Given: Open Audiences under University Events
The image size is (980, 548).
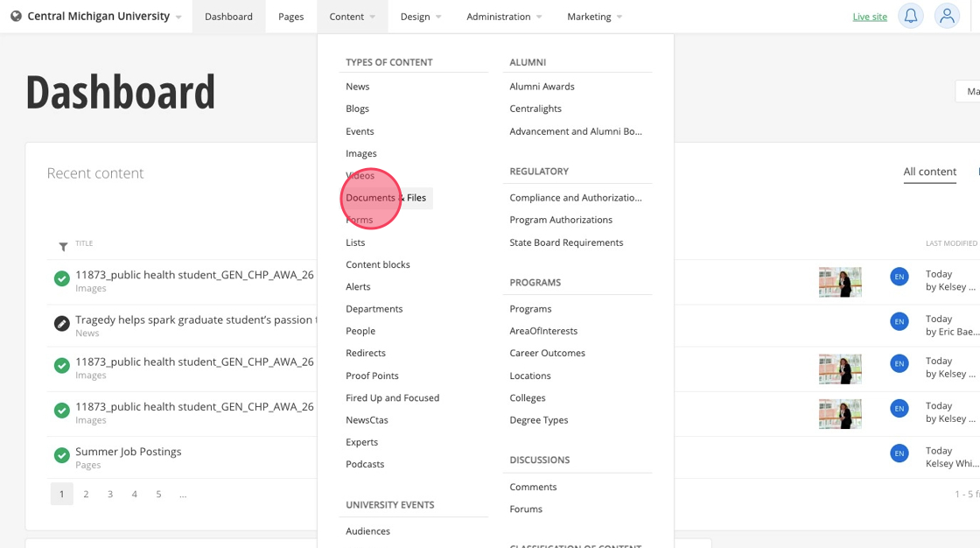Looking at the screenshot, I should 367,531.
